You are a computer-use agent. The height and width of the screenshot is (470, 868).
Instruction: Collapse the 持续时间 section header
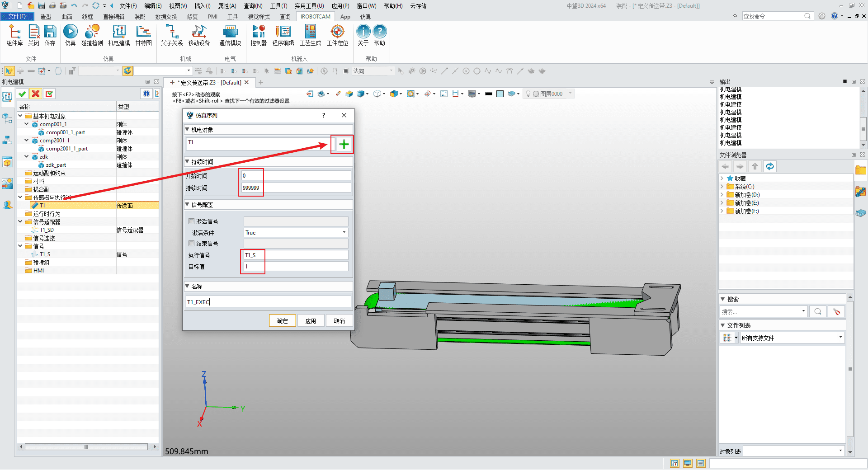(188, 162)
